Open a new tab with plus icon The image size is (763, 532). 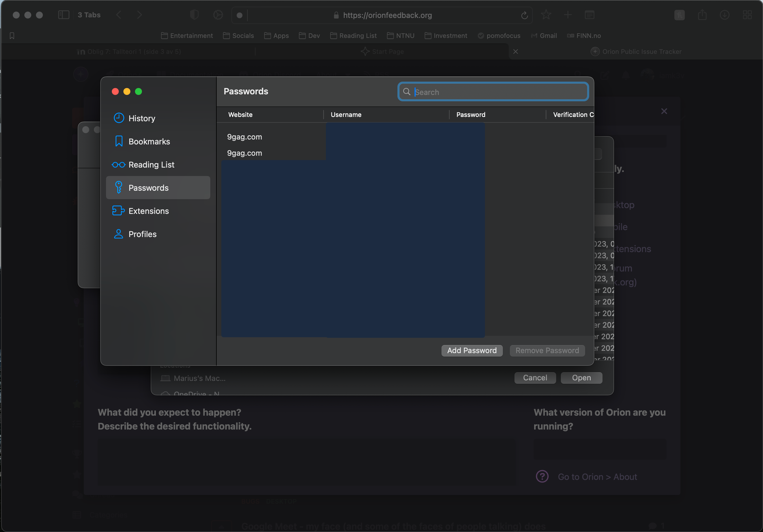pyautogui.click(x=568, y=15)
